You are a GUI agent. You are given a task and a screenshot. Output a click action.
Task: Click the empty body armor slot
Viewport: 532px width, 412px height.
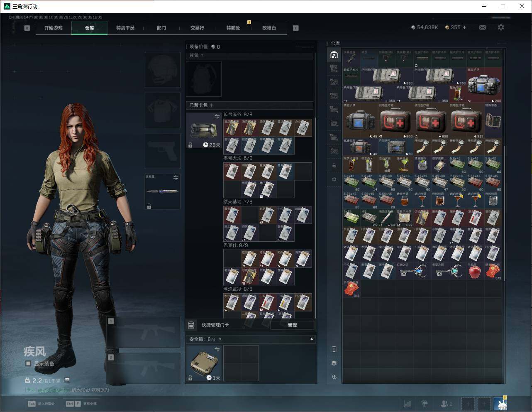(162, 110)
